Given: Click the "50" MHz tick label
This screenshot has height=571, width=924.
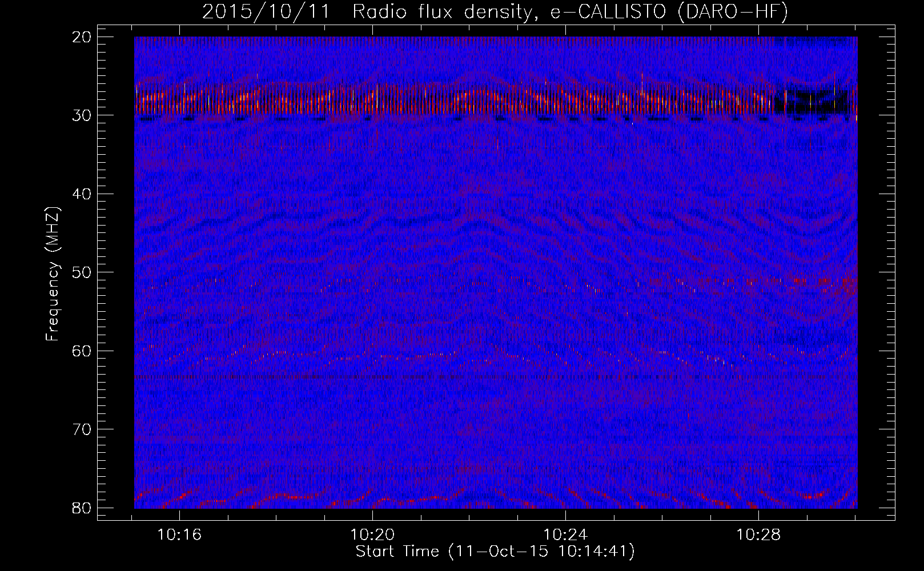Looking at the screenshot, I should click(x=82, y=272).
